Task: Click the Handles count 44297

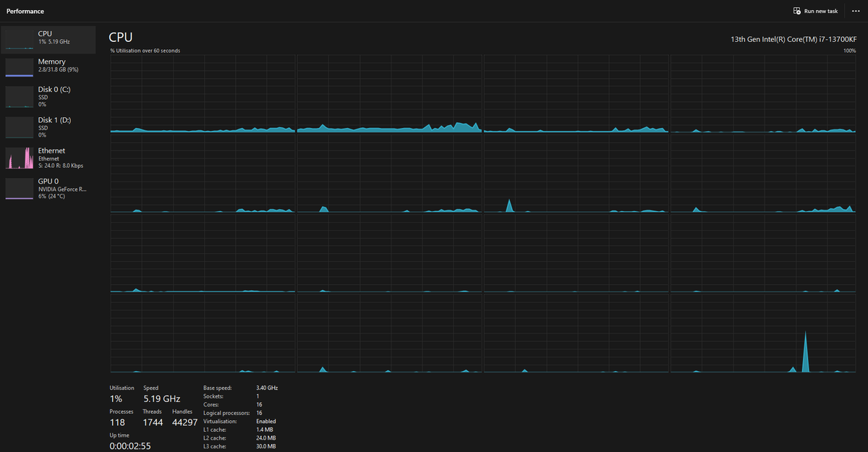Action: coord(184,422)
